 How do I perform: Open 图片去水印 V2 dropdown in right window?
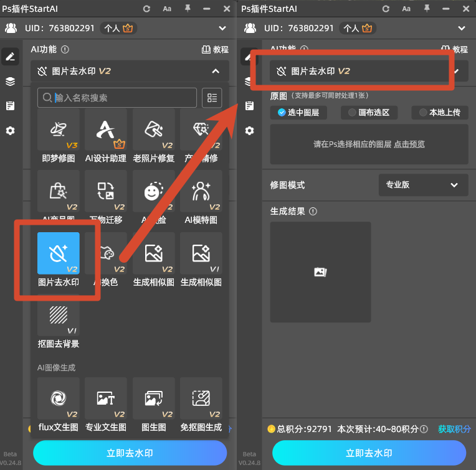click(x=369, y=71)
